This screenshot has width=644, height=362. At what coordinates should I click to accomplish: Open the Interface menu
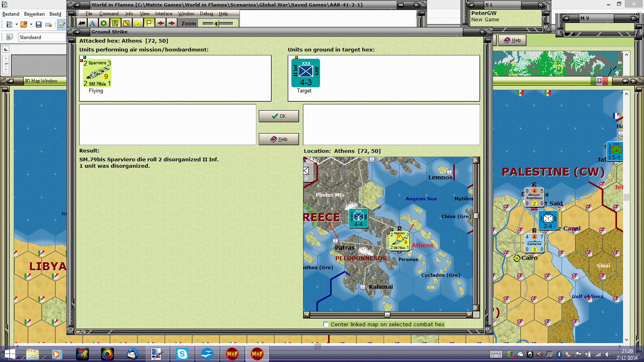pos(164,14)
